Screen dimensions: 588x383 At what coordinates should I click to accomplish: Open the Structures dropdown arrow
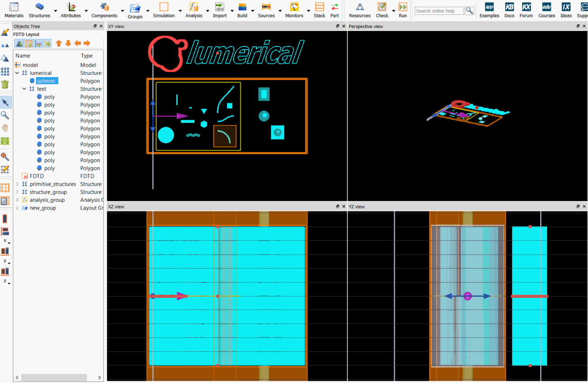[x=55, y=10]
